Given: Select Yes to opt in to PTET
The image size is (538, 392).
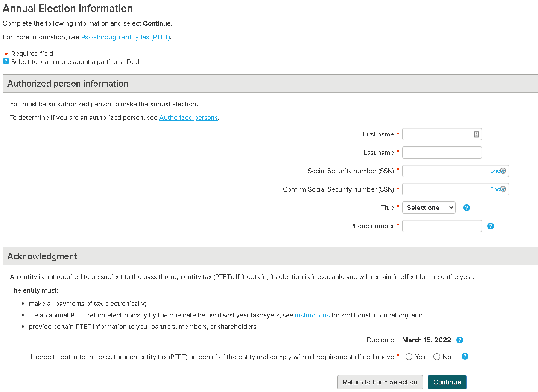Looking at the screenshot, I should click(x=409, y=357).
